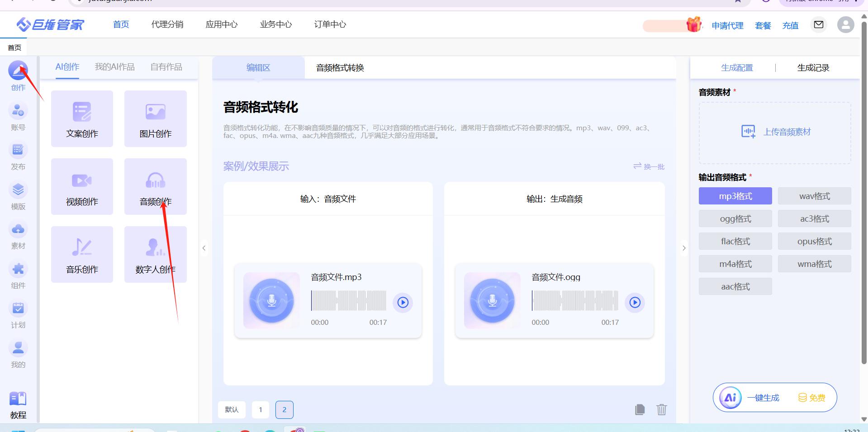The image size is (868, 432).
Task: Open the 计划 calendar icon
Action: (x=18, y=309)
